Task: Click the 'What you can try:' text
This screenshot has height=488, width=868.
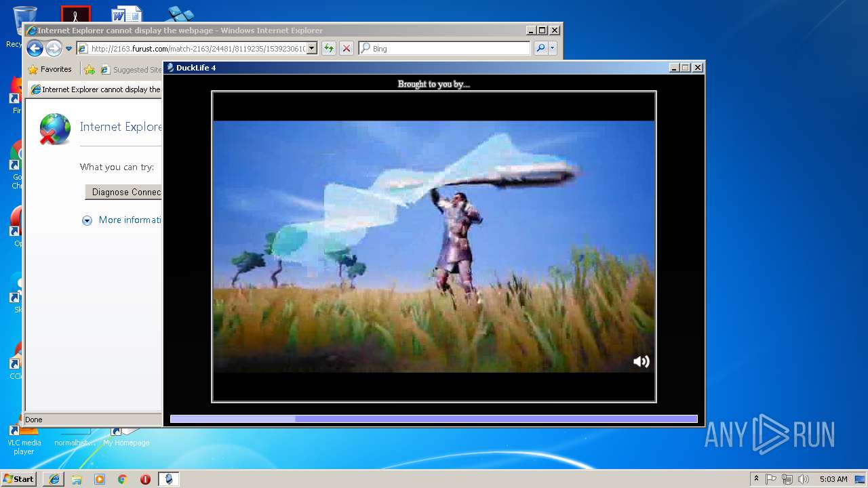Action: (x=117, y=167)
